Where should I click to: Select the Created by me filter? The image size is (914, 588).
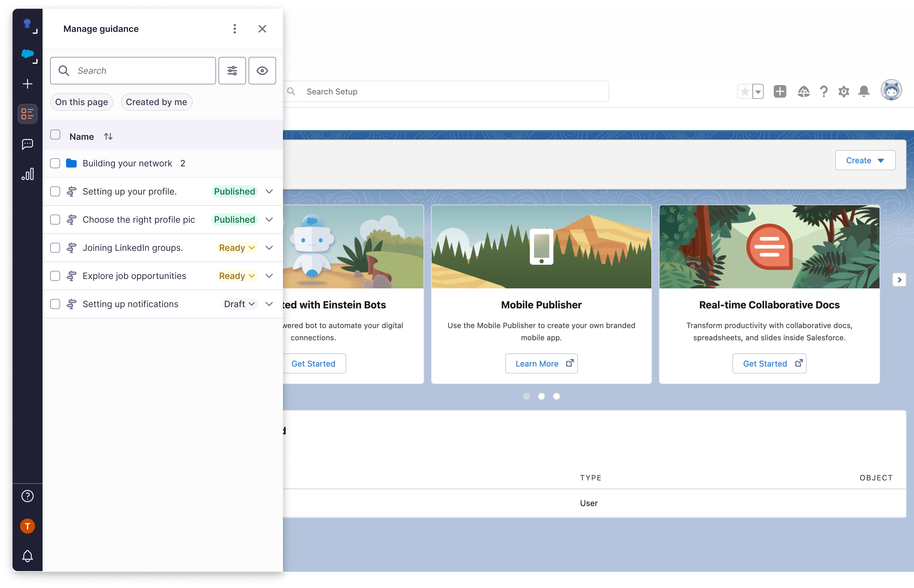pyautogui.click(x=156, y=102)
